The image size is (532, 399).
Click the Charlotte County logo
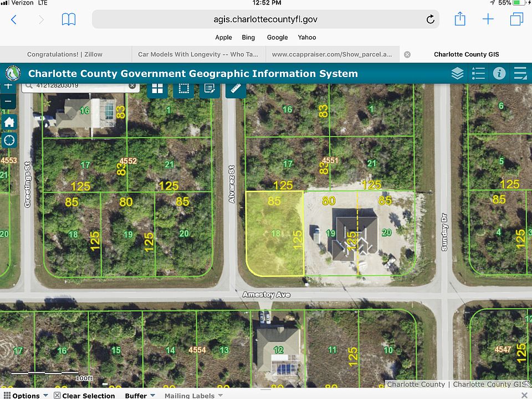(13, 73)
